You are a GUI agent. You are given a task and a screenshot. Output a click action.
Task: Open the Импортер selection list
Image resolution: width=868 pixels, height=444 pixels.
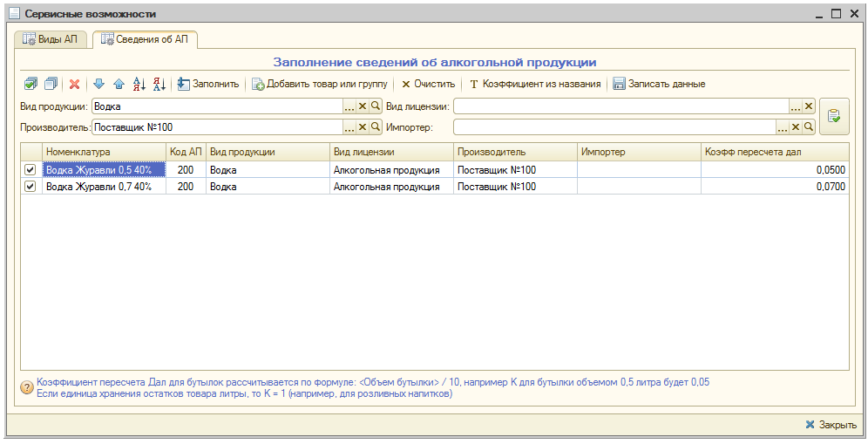pyautogui.click(x=782, y=127)
